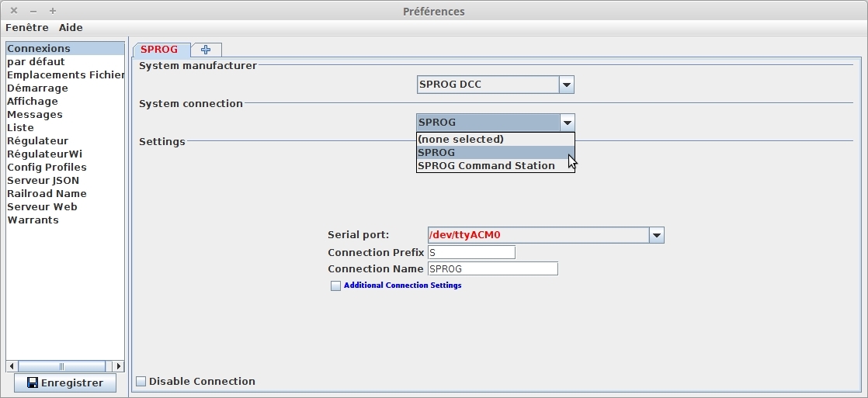Select par défaut in the preferences list
868x398 pixels.
tap(64, 61)
